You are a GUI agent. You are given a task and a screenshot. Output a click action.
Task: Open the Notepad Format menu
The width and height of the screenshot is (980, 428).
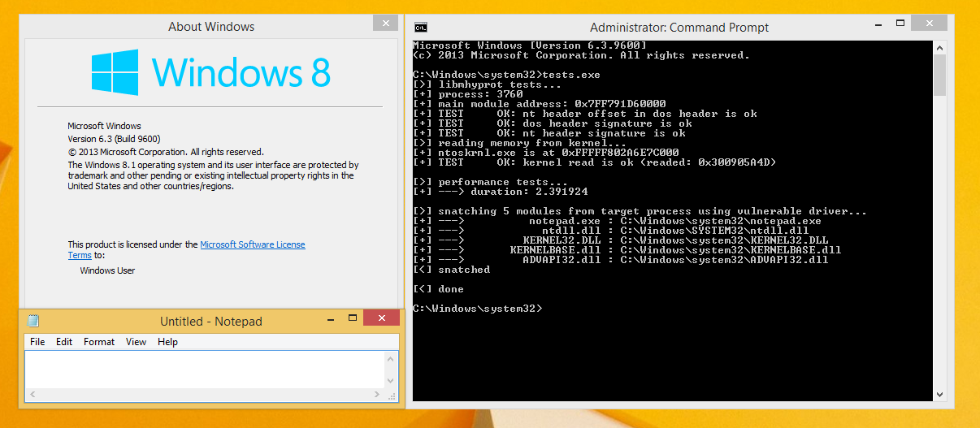(x=99, y=342)
